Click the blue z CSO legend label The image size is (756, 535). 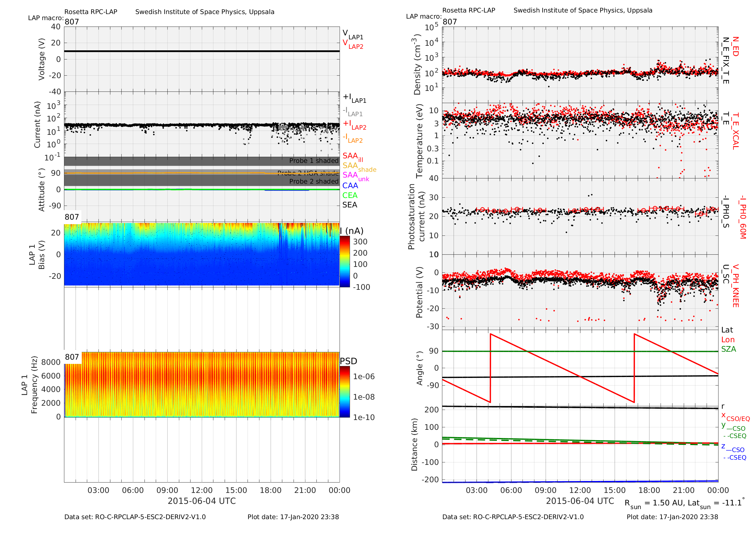point(733,448)
